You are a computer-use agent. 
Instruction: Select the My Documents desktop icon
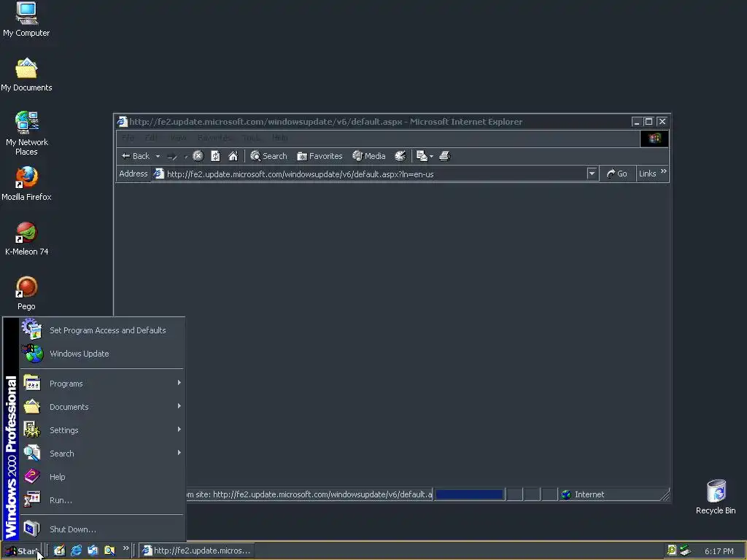click(26, 74)
